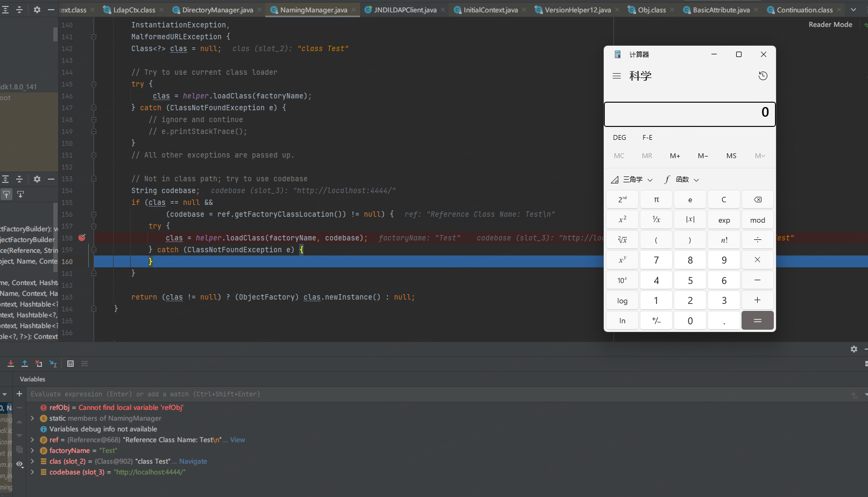868x497 pixels.
Task: Open project panel settings gear at top
Action: 37,10
